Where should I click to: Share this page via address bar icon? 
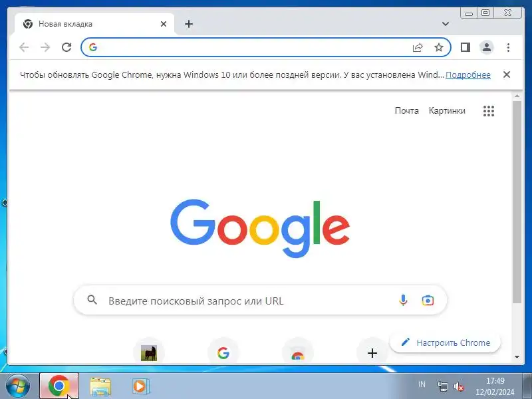(x=418, y=47)
